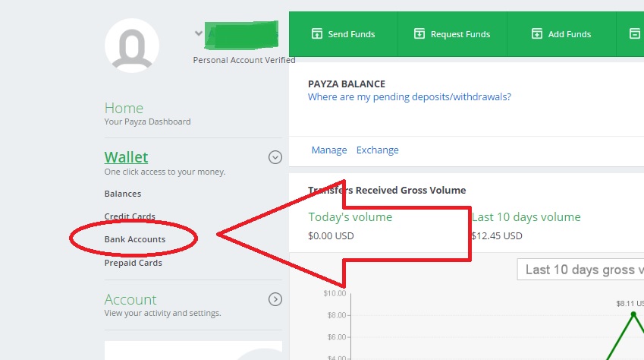Screen dimensions: 644x360
Task: Click the $12.45 USD value
Action: point(497,235)
